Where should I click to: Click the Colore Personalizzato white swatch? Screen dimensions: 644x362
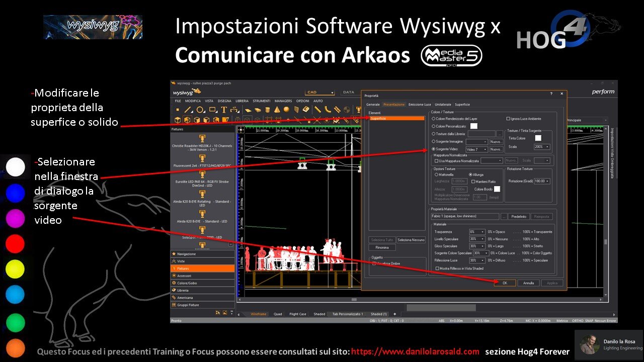474,126
